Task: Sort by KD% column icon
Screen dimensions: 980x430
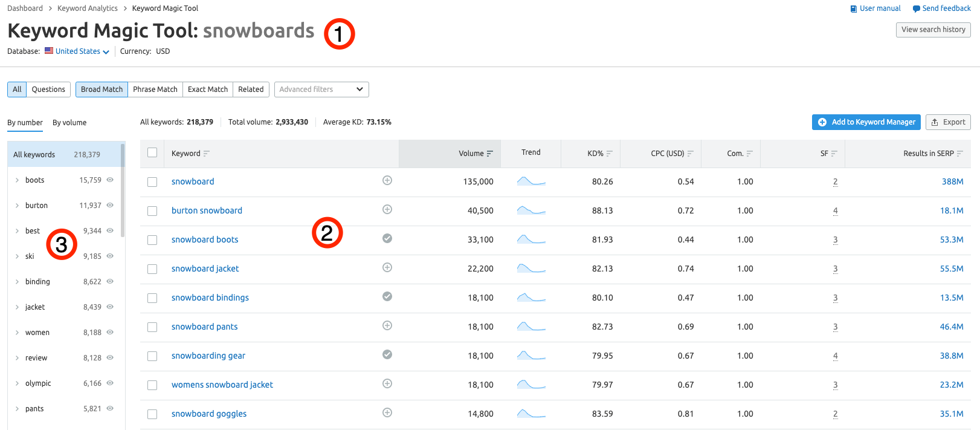Action: click(x=610, y=154)
